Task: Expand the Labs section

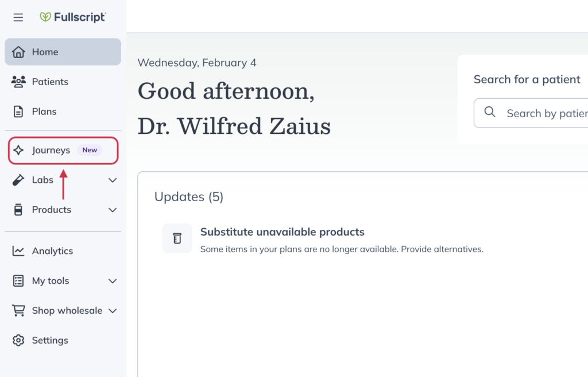Action: point(113,179)
